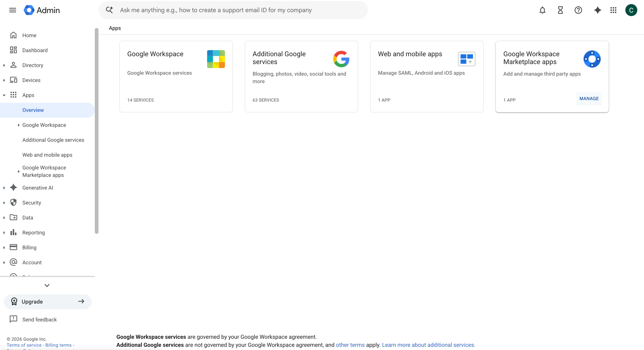Click the Upgrade arrow button

coord(81,301)
